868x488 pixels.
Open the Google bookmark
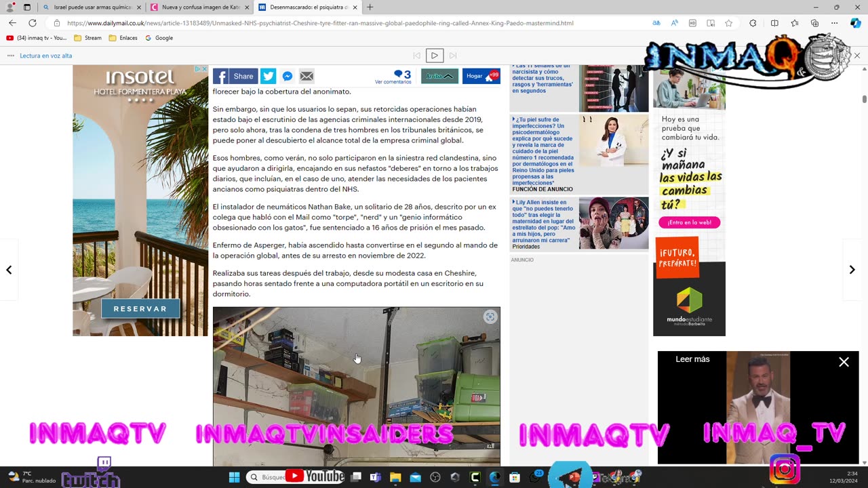pos(159,38)
